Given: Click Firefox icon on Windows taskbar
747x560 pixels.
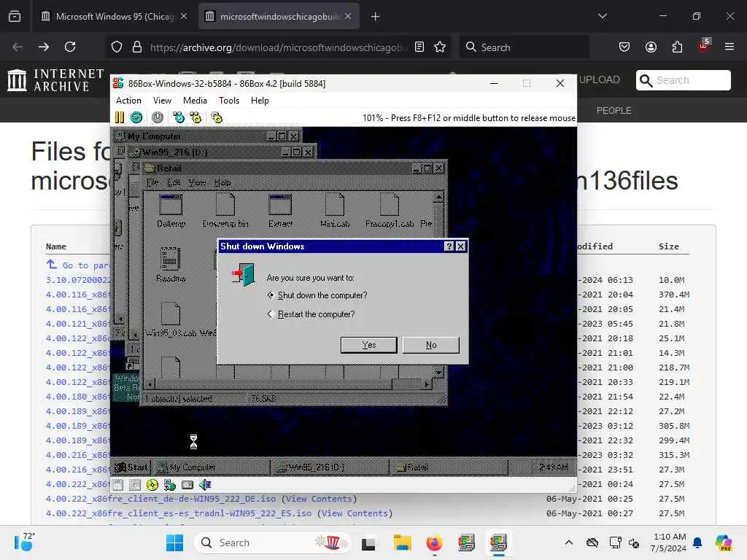Looking at the screenshot, I should tap(434, 542).
